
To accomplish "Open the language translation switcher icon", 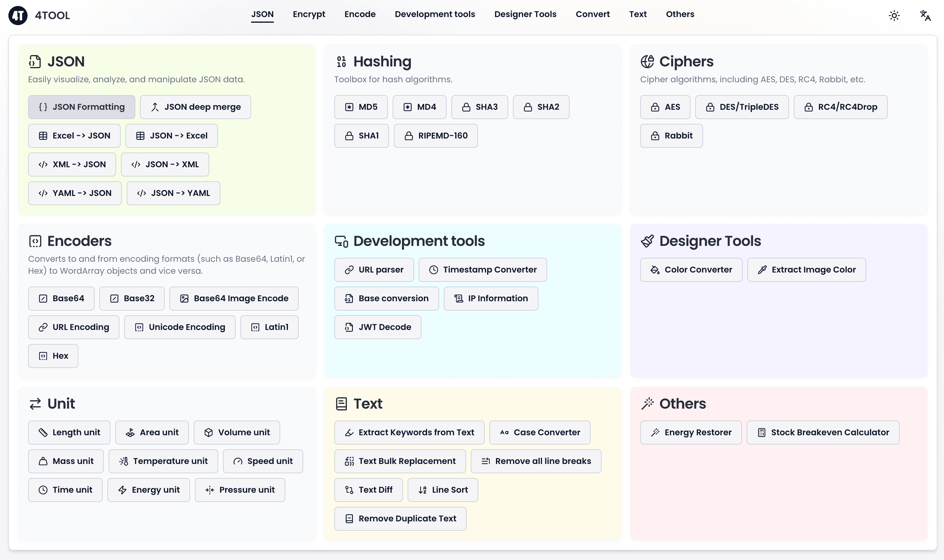I will [925, 16].
